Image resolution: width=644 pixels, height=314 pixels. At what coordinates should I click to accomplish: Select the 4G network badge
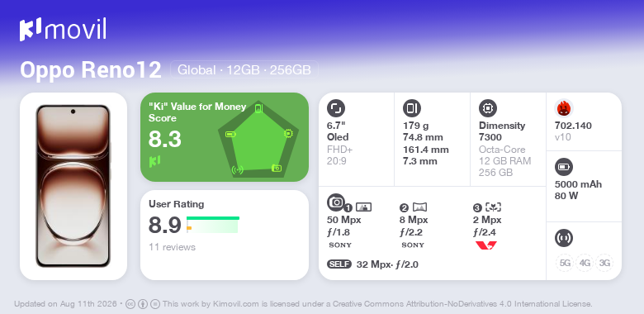click(x=585, y=263)
